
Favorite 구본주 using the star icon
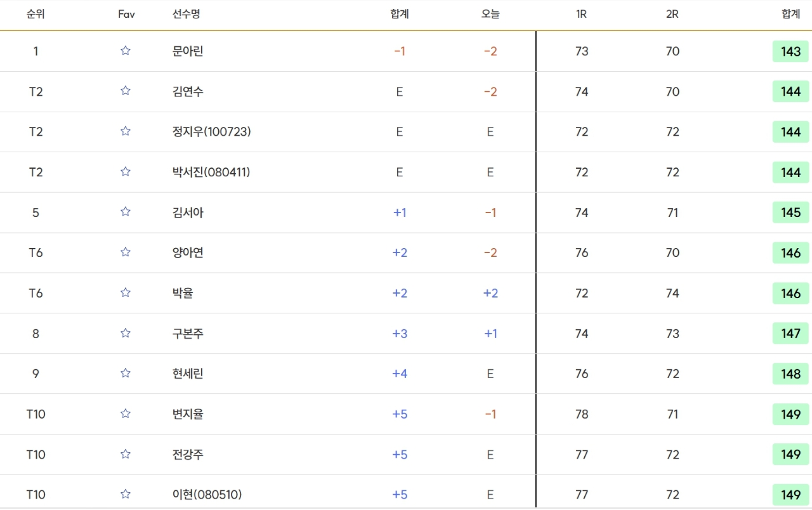126,333
